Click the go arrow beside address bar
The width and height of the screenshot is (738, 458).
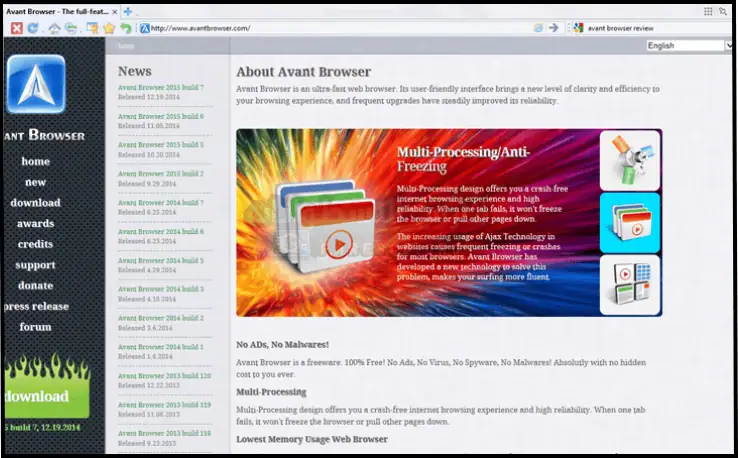point(554,28)
